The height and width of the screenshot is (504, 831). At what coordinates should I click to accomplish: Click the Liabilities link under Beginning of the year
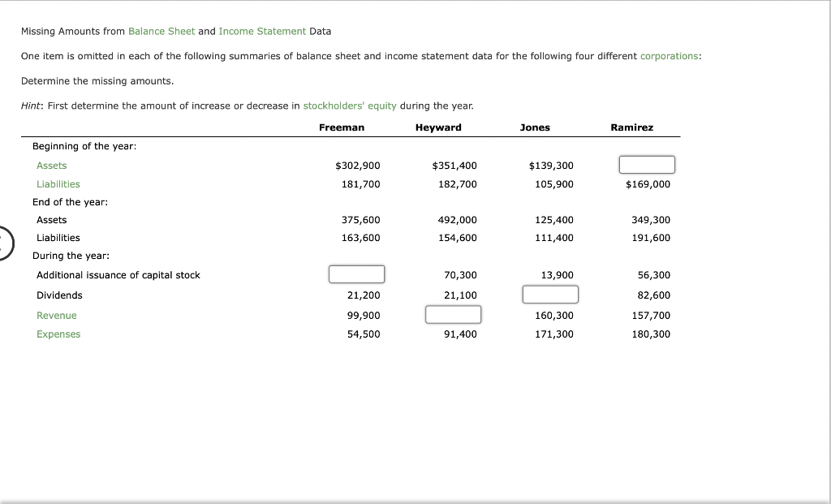click(x=58, y=184)
